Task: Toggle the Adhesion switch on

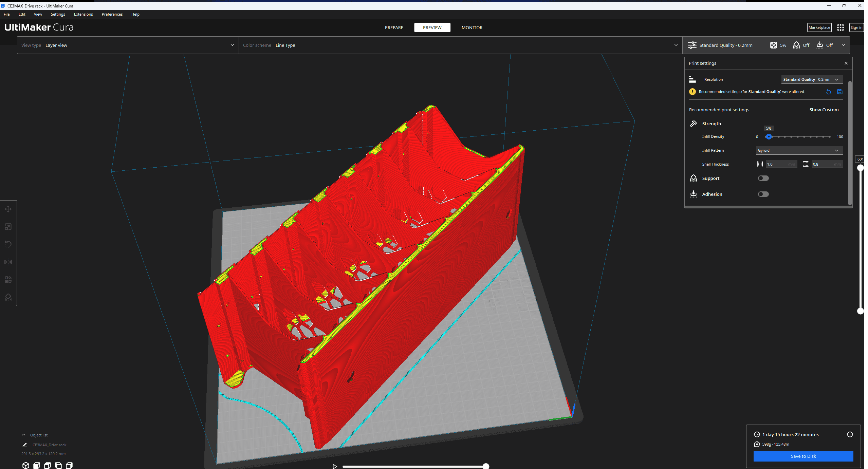Action: pos(763,194)
